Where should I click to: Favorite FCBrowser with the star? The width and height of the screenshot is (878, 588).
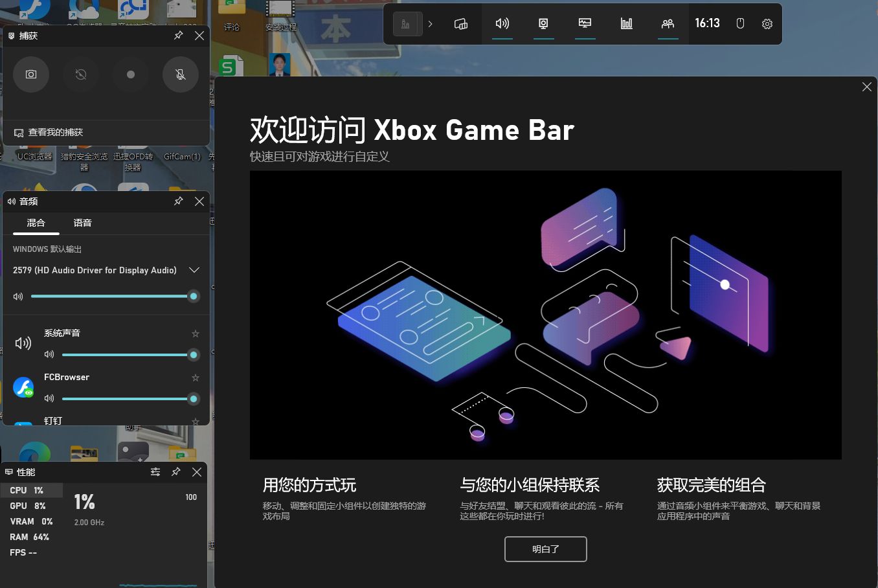[x=196, y=378]
